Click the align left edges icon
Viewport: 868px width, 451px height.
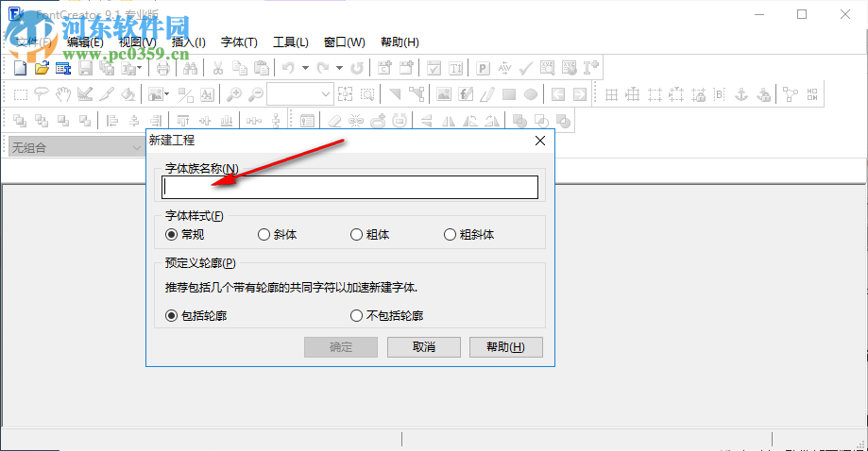[112, 121]
